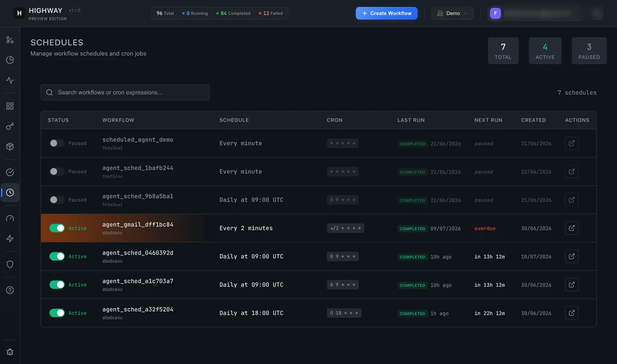Click the Cron column header

[335, 120]
